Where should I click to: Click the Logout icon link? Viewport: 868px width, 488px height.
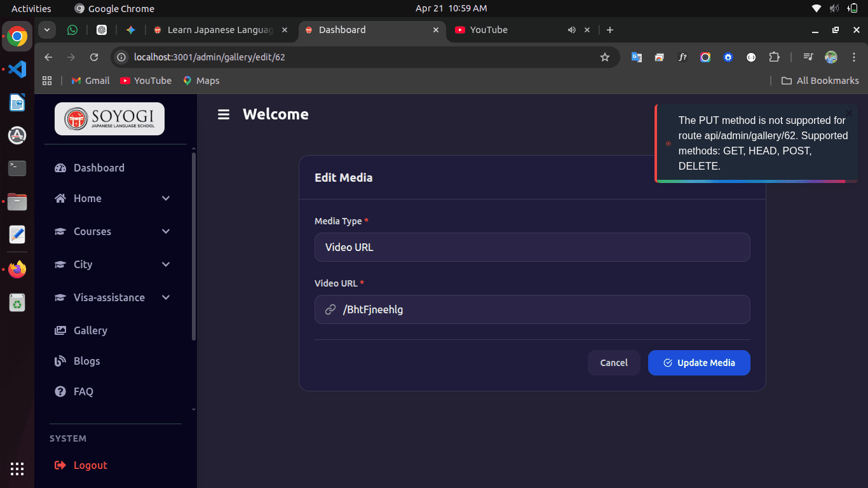pos(61,465)
